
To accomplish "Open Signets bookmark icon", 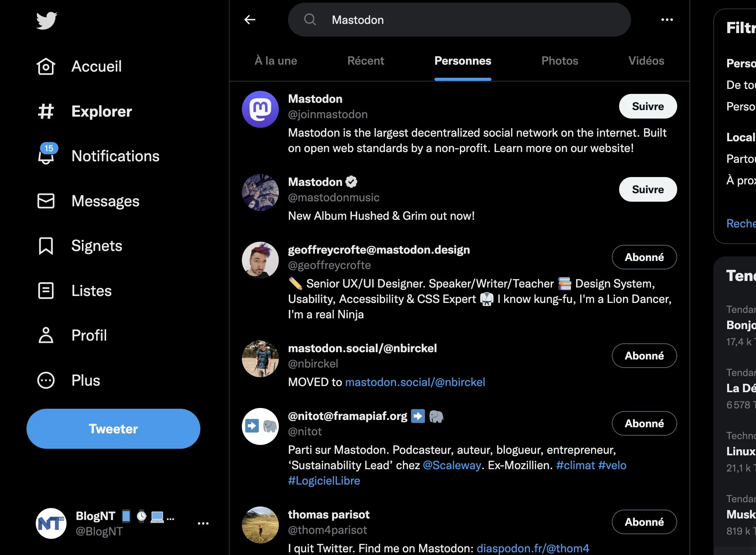I will tap(46, 246).
